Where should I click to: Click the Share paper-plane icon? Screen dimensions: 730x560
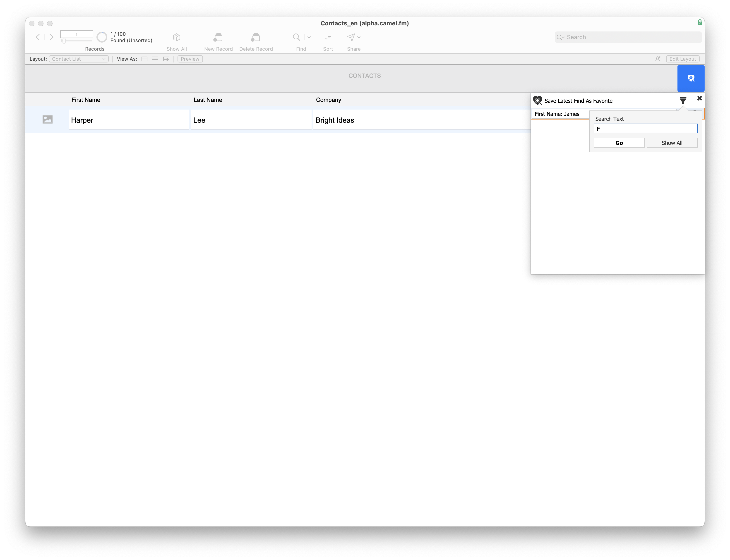click(351, 37)
